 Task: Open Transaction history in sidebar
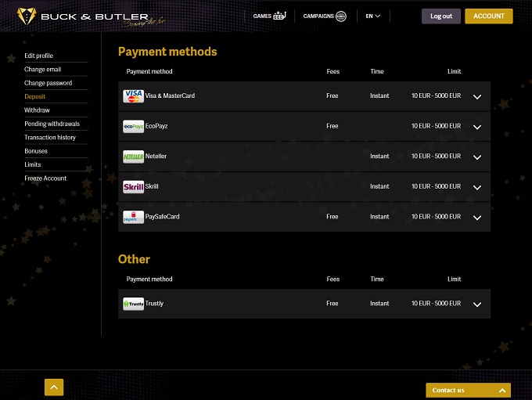click(50, 138)
